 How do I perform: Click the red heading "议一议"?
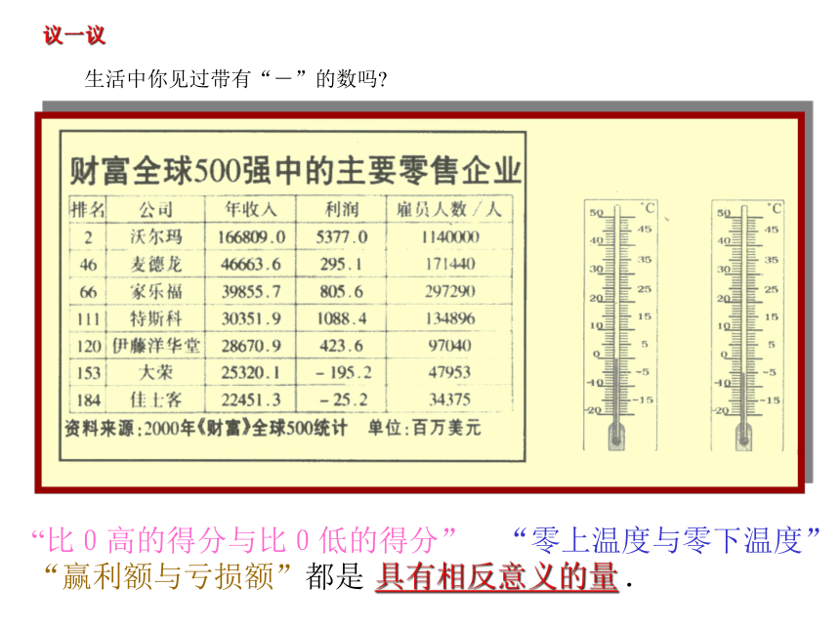tap(74, 35)
